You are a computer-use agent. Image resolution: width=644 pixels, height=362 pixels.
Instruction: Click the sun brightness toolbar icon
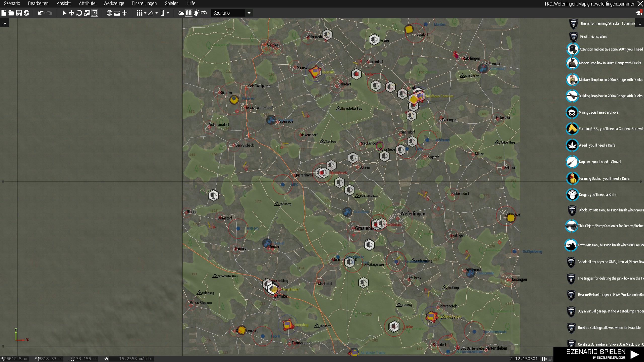click(196, 13)
